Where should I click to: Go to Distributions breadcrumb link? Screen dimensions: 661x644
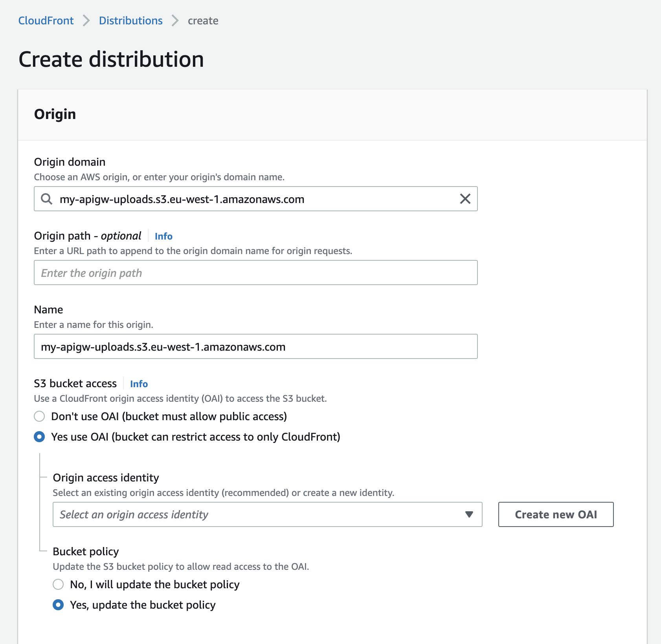point(130,20)
